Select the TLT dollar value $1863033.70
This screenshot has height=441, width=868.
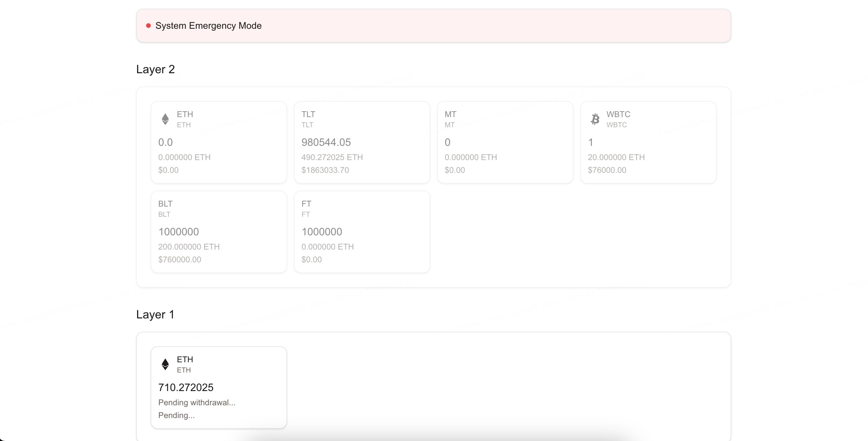point(325,170)
